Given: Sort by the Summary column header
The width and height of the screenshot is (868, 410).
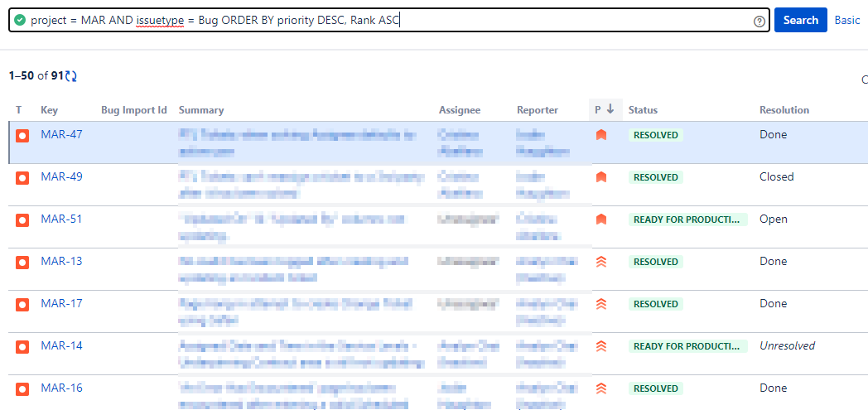Looking at the screenshot, I should pyautogui.click(x=201, y=110).
